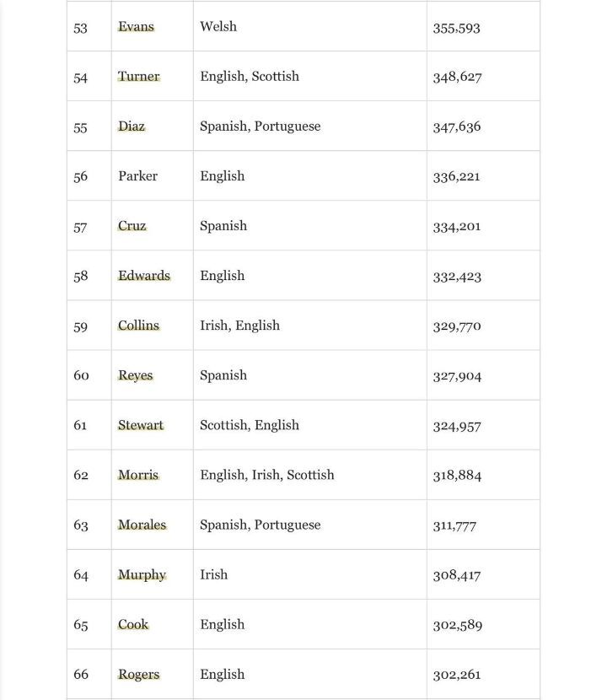
Task: Select the Reyes surname link
Action: coord(135,375)
